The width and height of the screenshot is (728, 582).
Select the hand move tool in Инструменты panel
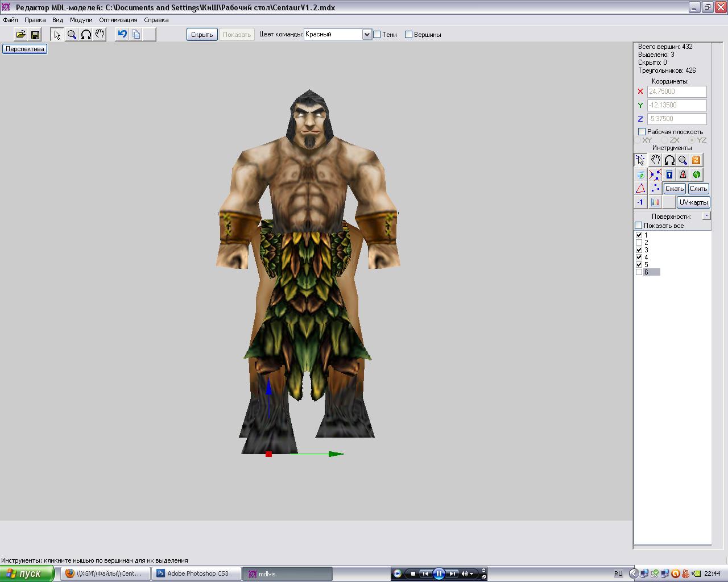point(655,160)
